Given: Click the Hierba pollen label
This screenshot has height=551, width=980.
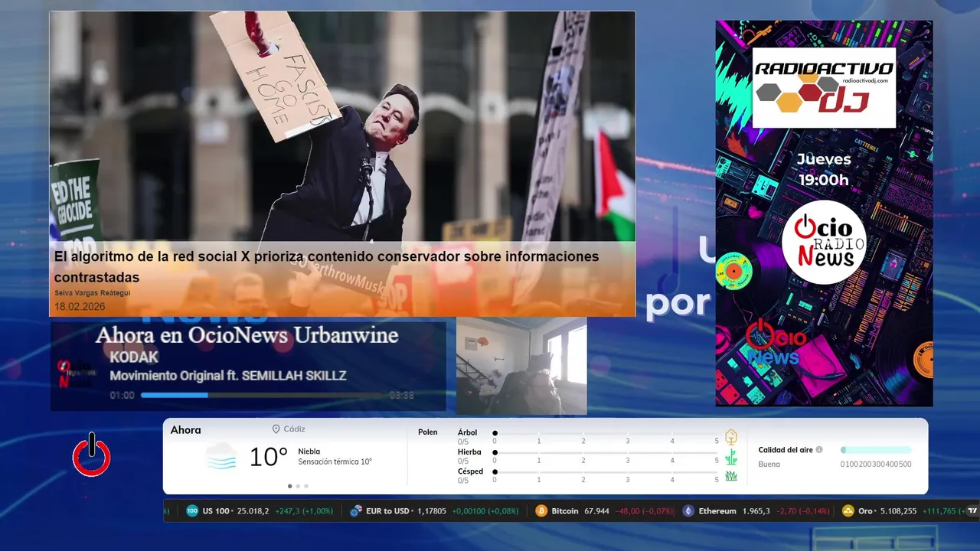Looking at the screenshot, I should pyautogui.click(x=469, y=452).
